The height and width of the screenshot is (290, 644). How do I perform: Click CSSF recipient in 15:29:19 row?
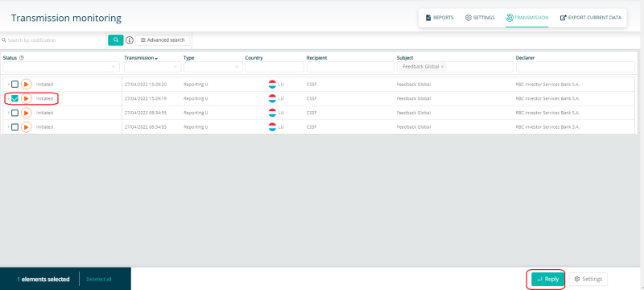pos(312,98)
